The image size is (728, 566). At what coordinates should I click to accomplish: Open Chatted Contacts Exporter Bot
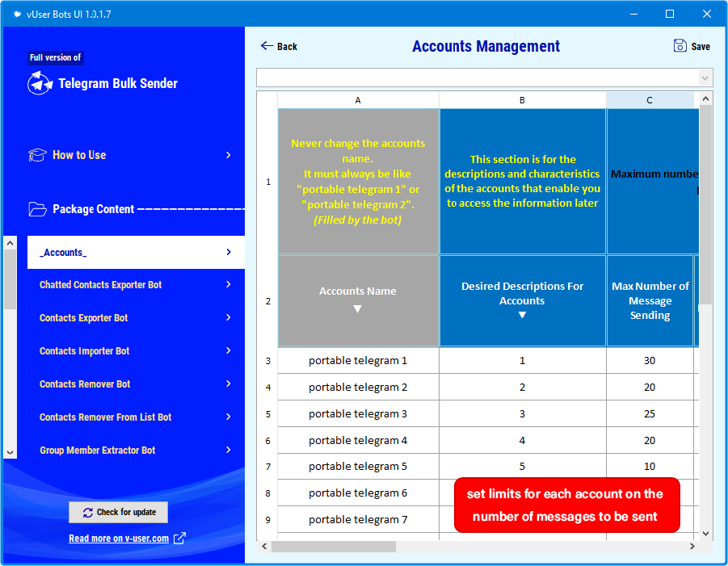pyautogui.click(x=136, y=285)
